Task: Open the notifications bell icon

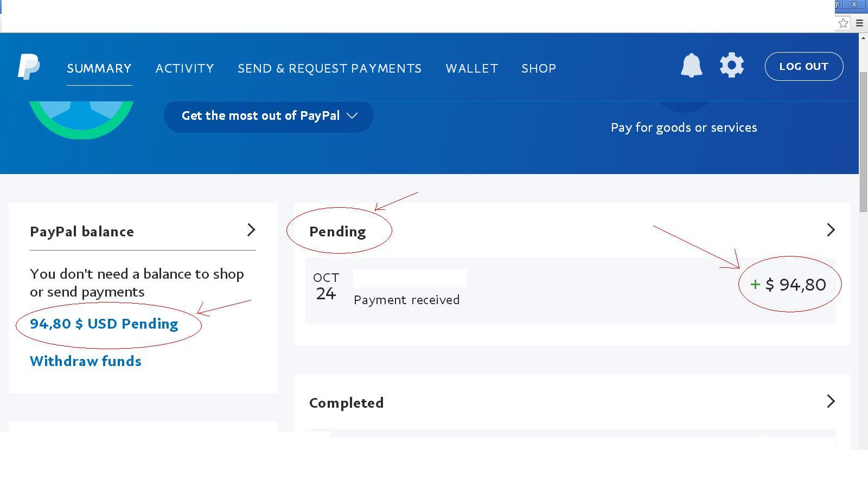Action: 692,66
